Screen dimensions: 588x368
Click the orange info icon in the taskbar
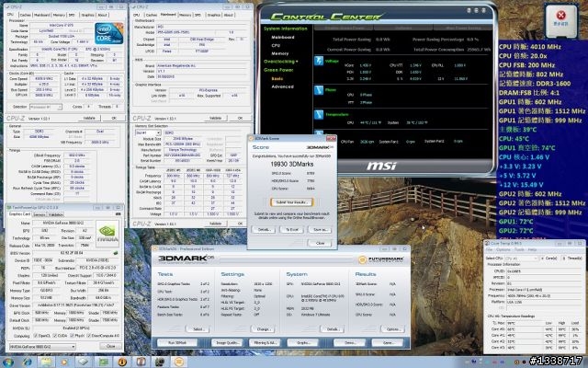[x=122, y=362]
